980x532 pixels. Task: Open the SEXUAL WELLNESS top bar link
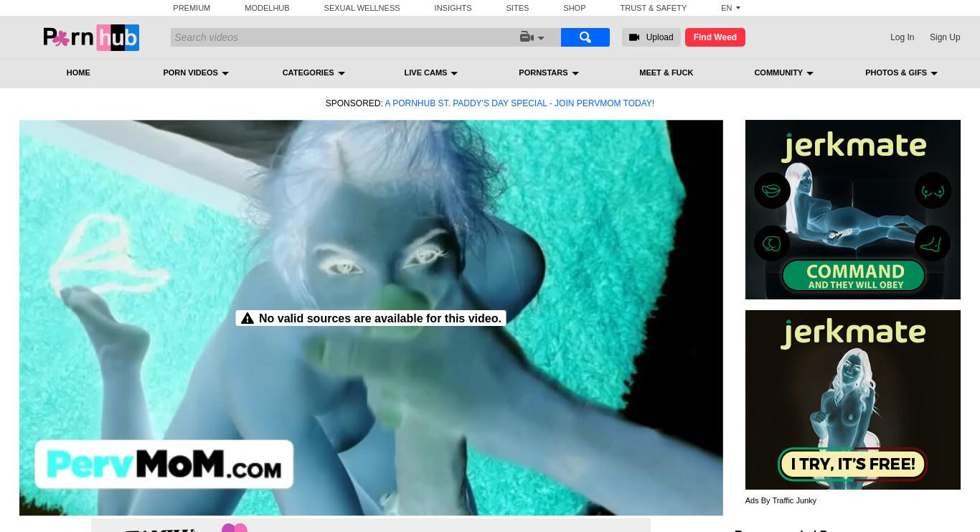click(x=362, y=8)
